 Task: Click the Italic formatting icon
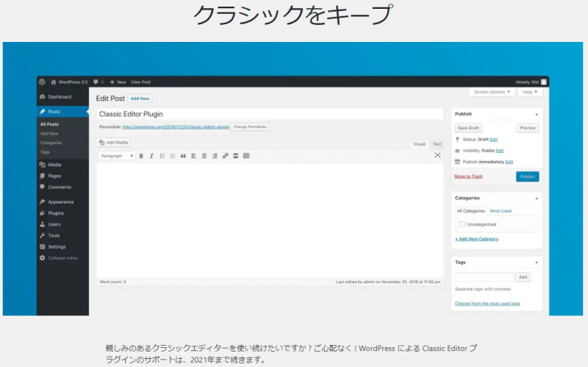tap(151, 156)
